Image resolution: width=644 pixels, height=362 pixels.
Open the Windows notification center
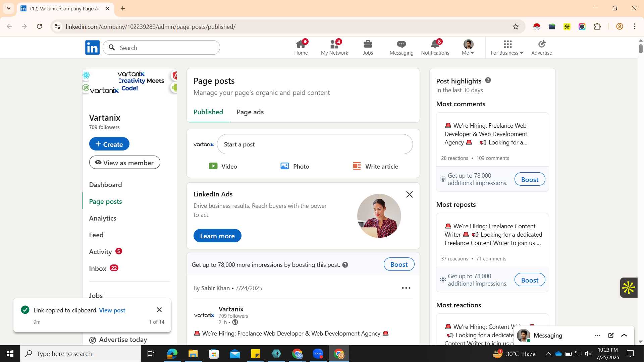pyautogui.click(x=631, y=354)
